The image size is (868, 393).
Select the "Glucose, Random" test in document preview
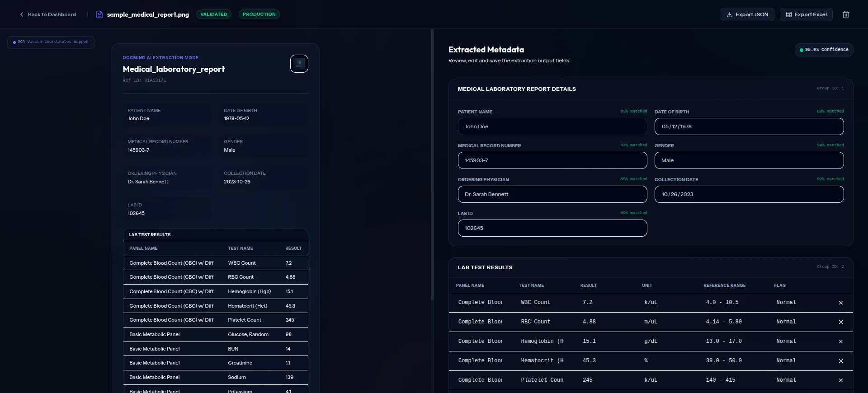pos(248,334)
